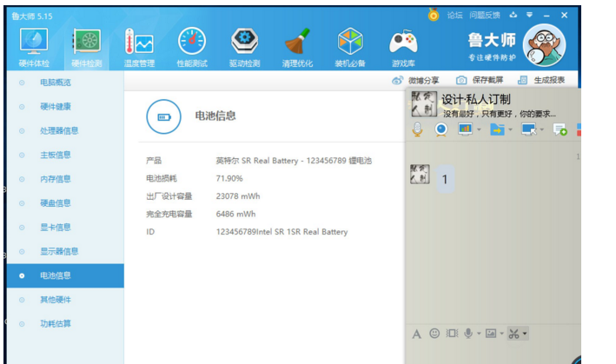This screenshot has height=364, width=616.
Task: Start a video call with webcam icon
Action: [441, 129]
